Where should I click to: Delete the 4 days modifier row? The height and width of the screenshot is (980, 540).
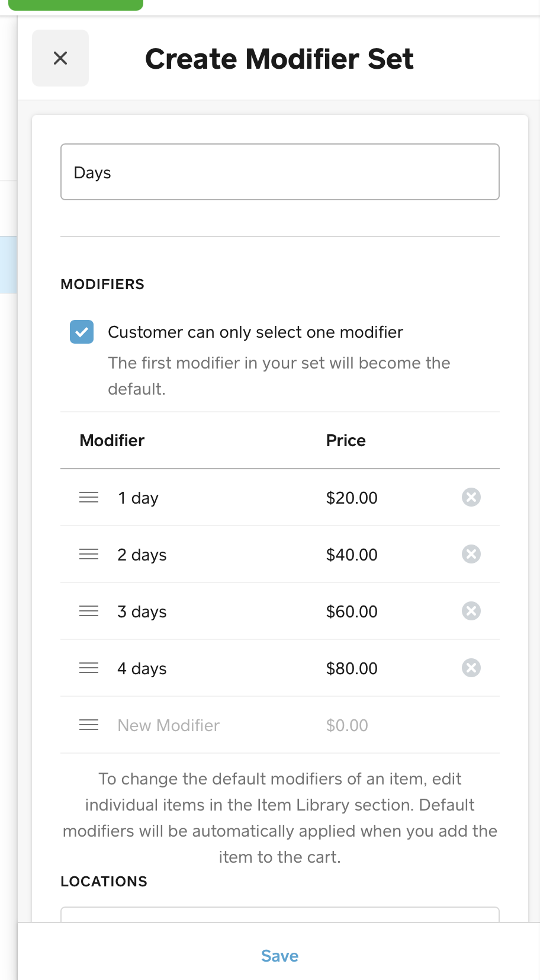click(471, 668)
